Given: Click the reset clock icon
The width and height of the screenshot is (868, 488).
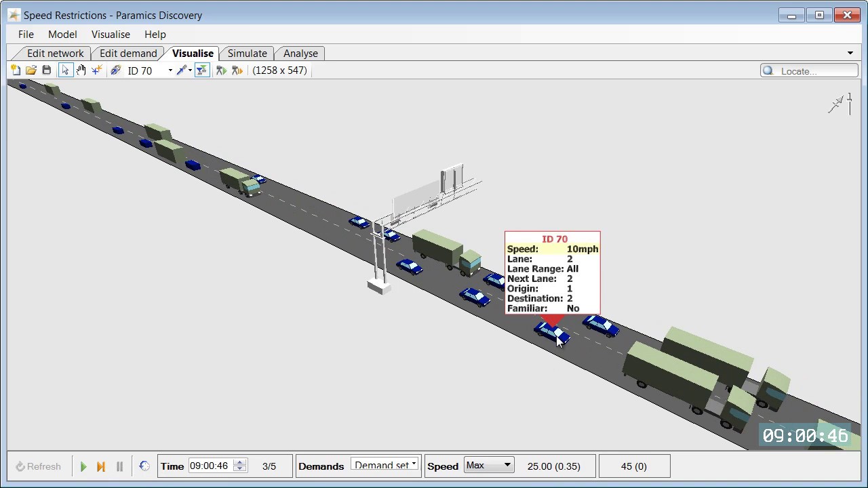Looking at the screenshot, I should click(x=144, y=466).
